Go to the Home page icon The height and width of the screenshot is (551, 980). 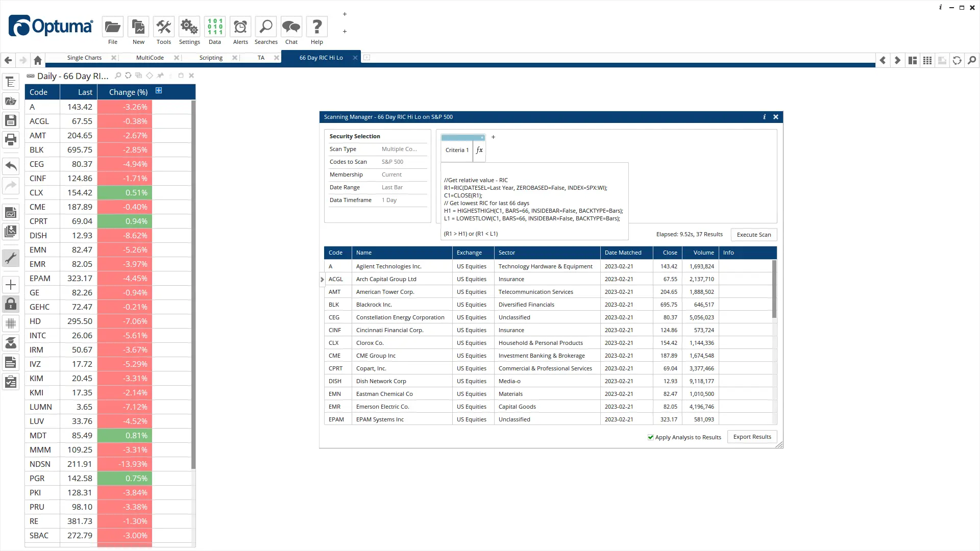pos(38,60)
